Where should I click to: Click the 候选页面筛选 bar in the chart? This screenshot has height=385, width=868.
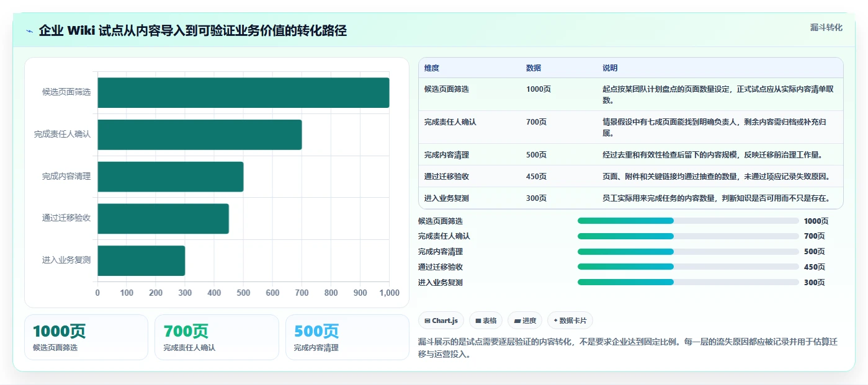click(243, 92)
